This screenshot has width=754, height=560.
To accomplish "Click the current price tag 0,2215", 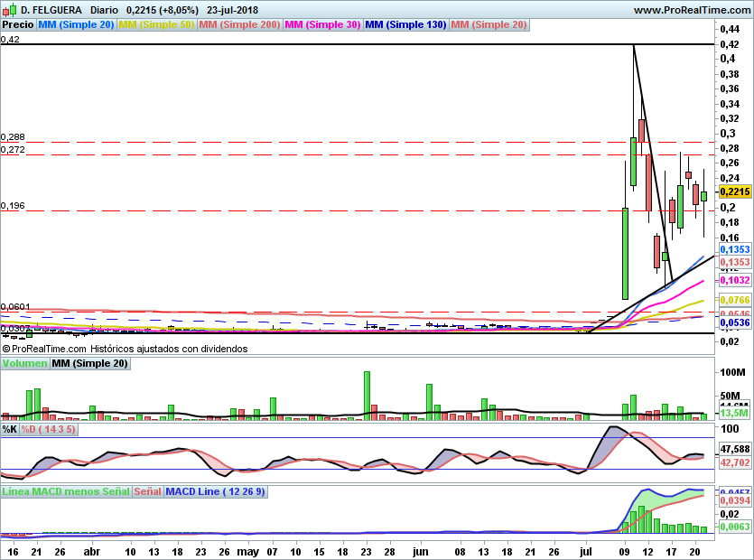I will pos(735,191).
